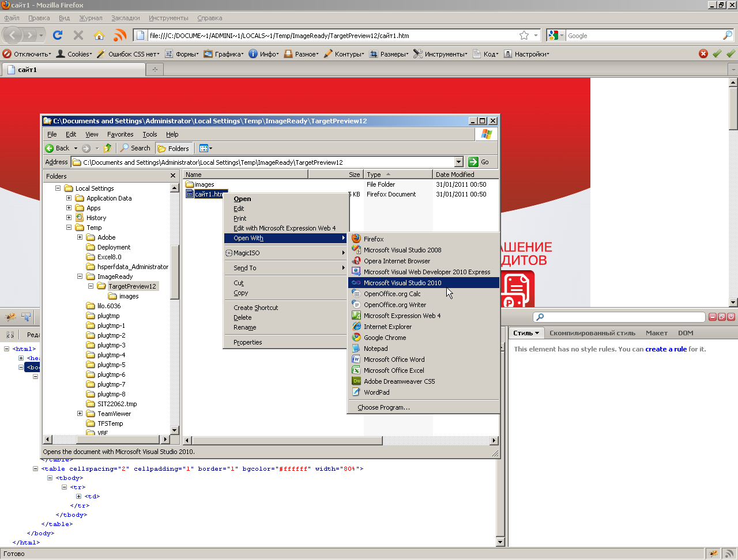This screenshot has height=560, width=738.
Task: Click Properties in the context menu
Action: point(285,342)
